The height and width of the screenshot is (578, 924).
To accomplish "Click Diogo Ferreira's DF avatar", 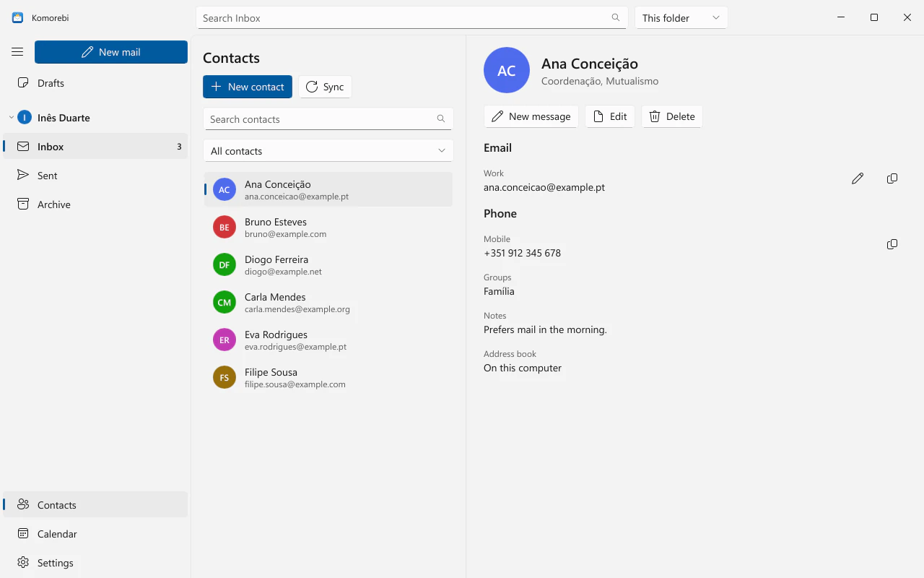I will 225,265.
